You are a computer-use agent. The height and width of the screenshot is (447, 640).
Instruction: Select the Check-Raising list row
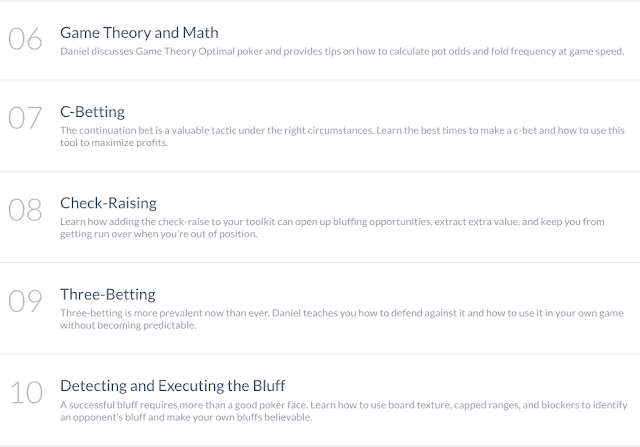click(x=320, y=217)
